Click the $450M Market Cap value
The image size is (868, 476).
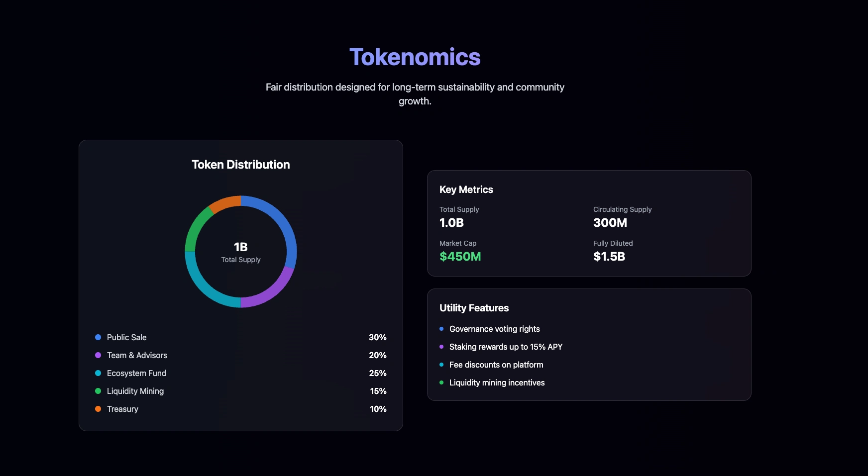(x=460, y=257)
